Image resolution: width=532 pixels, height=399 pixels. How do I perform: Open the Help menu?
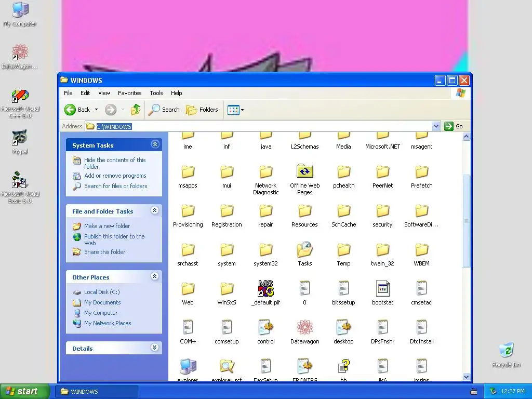click(x=176, y=93)
